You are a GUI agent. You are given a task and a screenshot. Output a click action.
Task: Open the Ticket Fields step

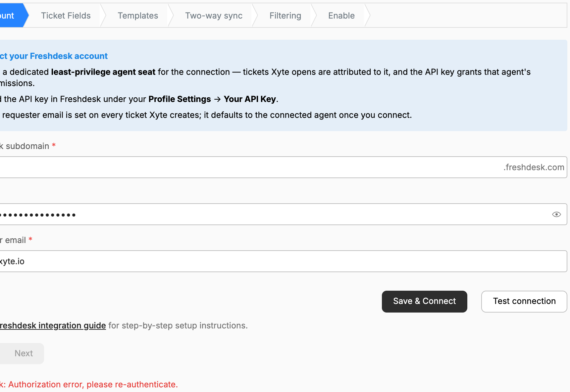click(x=66, y=16)
